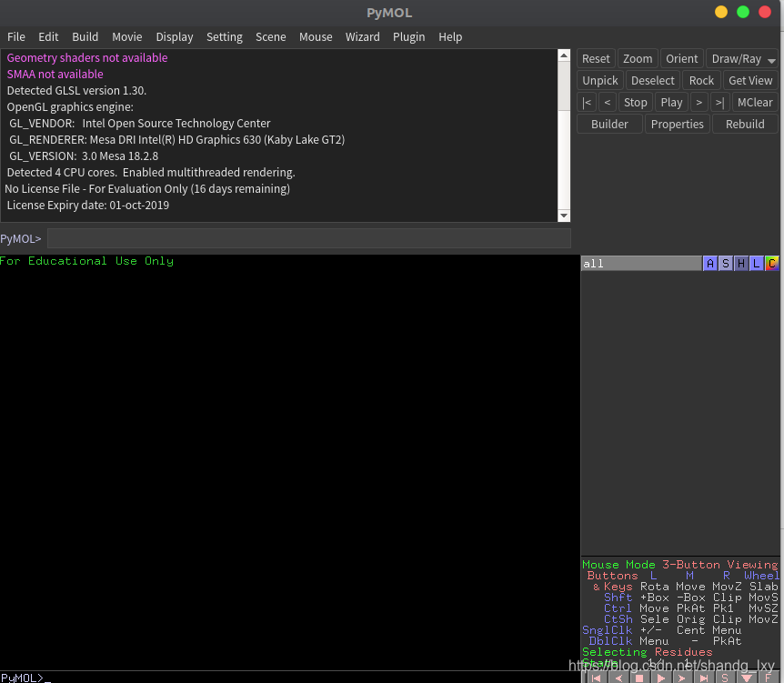Click the viewport PyMOL> prompt at bottom
Viewport: 784px width, 683px height.
click(x=22, y=678)
